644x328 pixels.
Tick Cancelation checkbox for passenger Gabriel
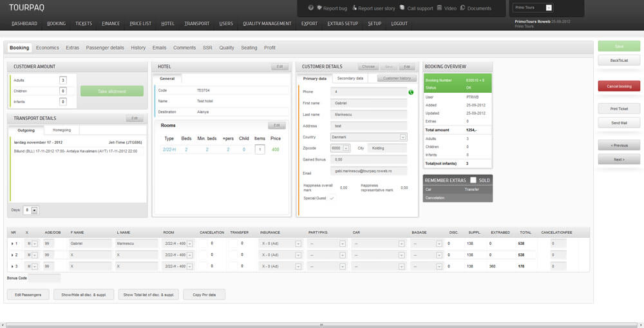pos(204,244)
